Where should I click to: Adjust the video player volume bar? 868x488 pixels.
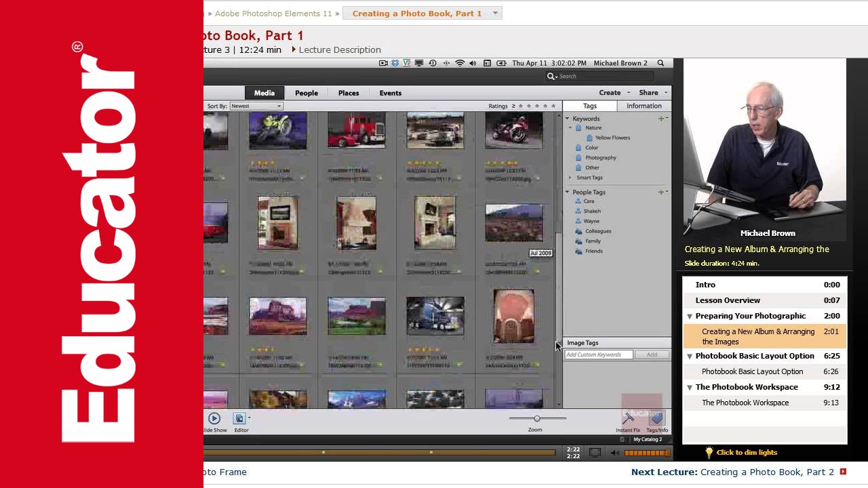click(x=647, y=453)
